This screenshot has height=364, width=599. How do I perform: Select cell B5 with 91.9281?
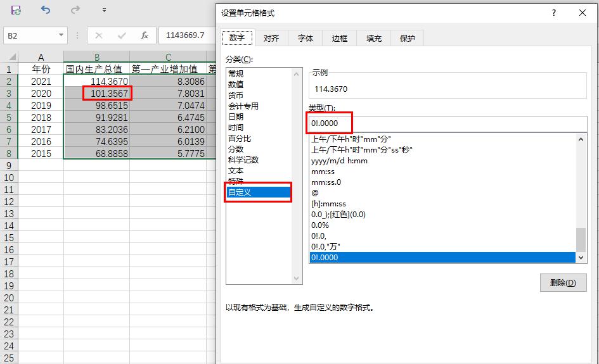point(96,118)
